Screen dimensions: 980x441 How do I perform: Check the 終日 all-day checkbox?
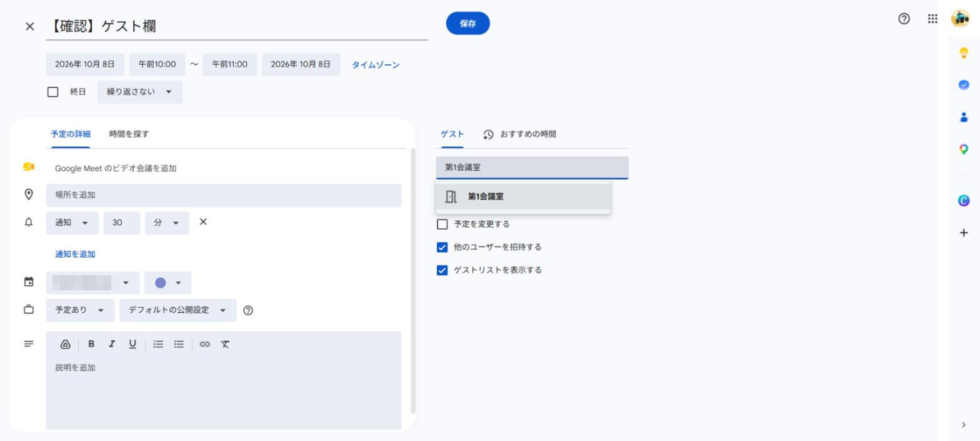click(x=53, y=92)
